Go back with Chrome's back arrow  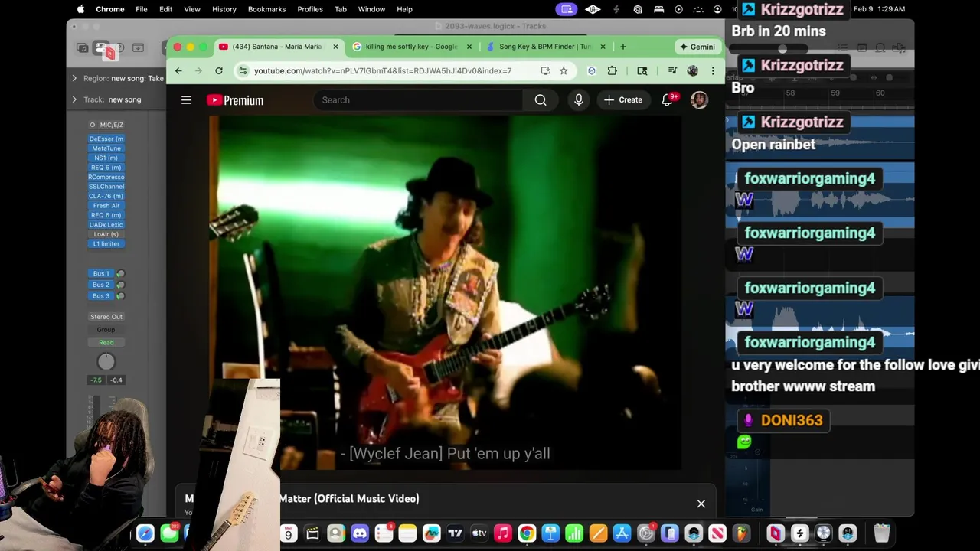[x=178, y=71]
